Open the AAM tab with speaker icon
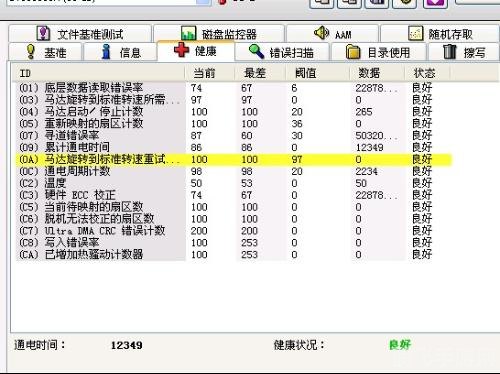Viewport: 500px width, 374px height. [x=332, y=34]
